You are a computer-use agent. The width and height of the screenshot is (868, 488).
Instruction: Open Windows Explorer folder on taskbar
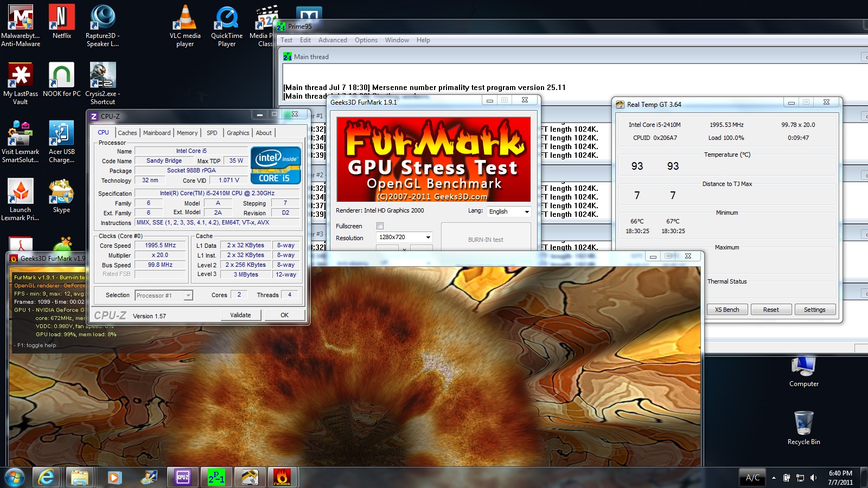[x=80, y=477]
